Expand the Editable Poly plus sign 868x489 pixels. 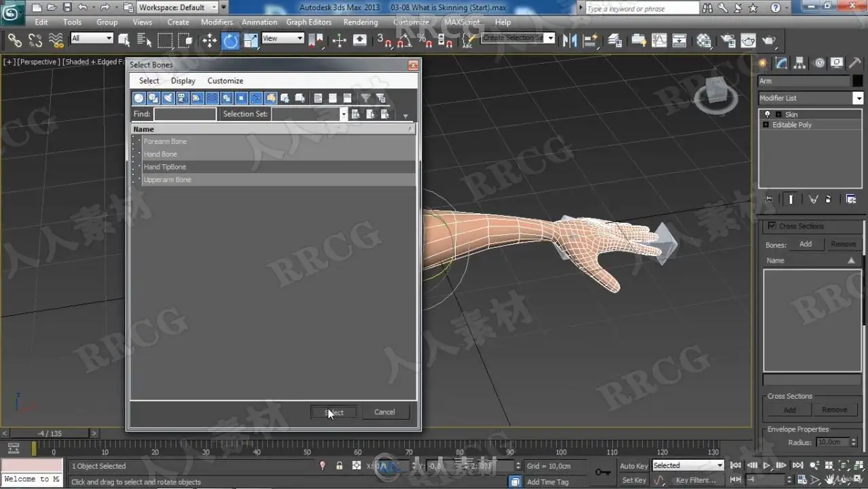tap(766, 125)
